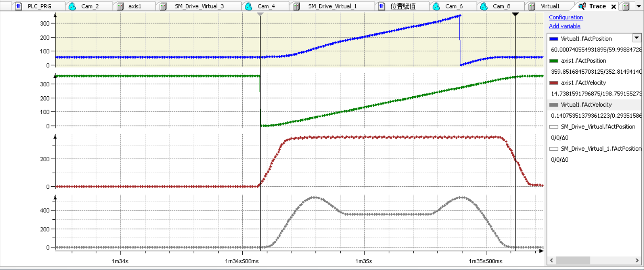Click the 1m34s500ms time axis label
Image resolution: width=644 pixels, height=270 pixels.
click(242, 261)
